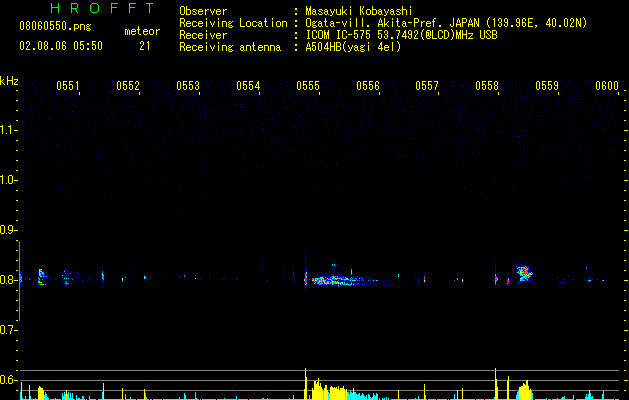Click the 0.6 kHz axis label
Image resolution: width=629 pixels, height=400 pixels.
coord(8,380)
